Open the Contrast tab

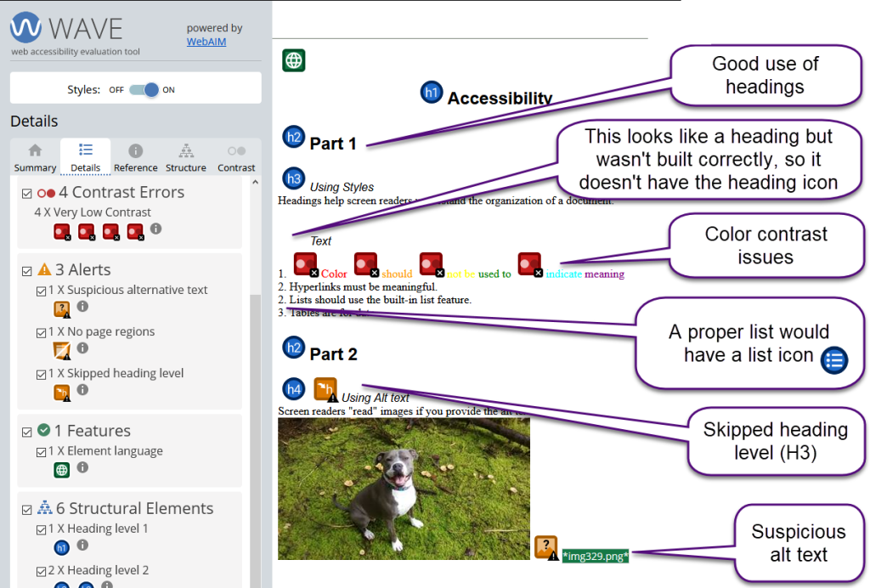tap(236, 155)
